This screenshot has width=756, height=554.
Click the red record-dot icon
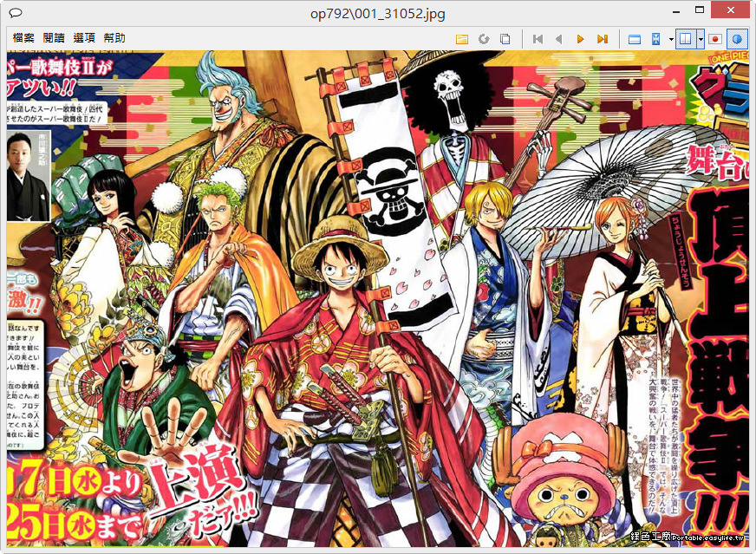(x=715, y=39)
